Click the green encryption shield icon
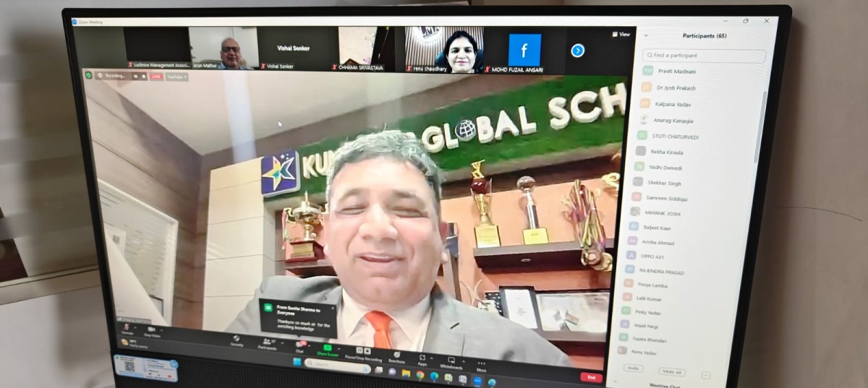The height and width of the screenshot is (388, 868). tap(89, 74)
